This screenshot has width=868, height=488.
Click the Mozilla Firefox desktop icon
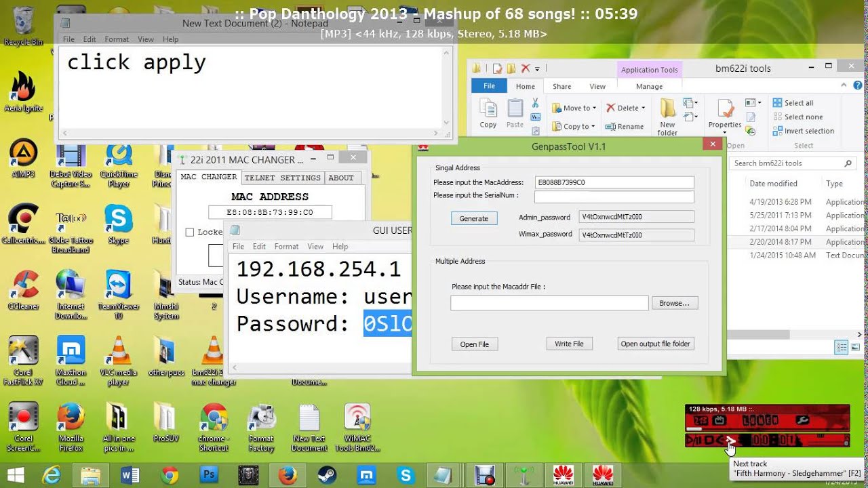click(71, 427)
